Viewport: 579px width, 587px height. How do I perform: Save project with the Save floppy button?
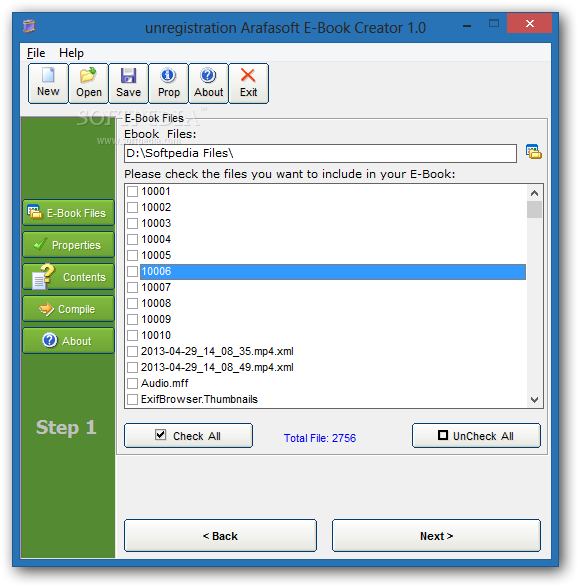click(x=128, y=83)
